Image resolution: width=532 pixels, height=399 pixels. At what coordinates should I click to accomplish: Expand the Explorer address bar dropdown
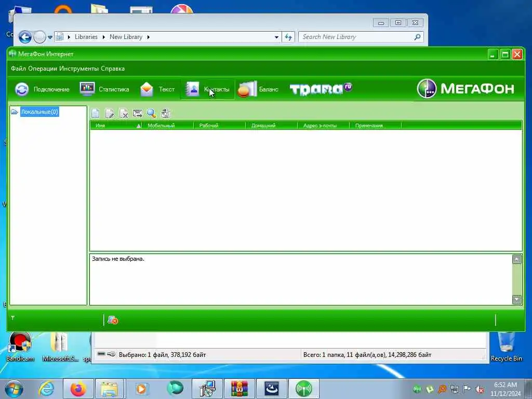(276, 37)
